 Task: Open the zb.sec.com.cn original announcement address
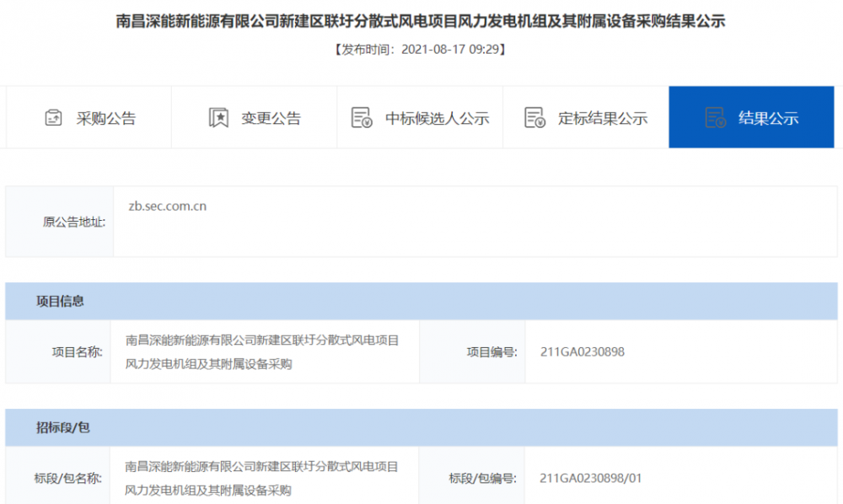[167, 206]
